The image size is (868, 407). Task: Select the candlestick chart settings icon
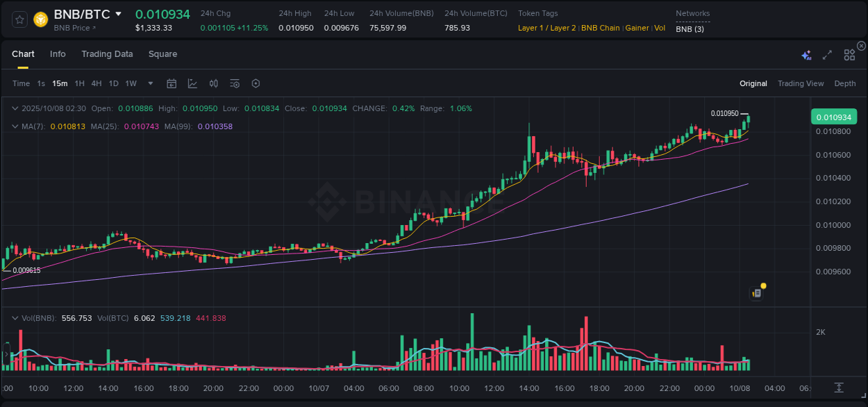tap(214, 83)
